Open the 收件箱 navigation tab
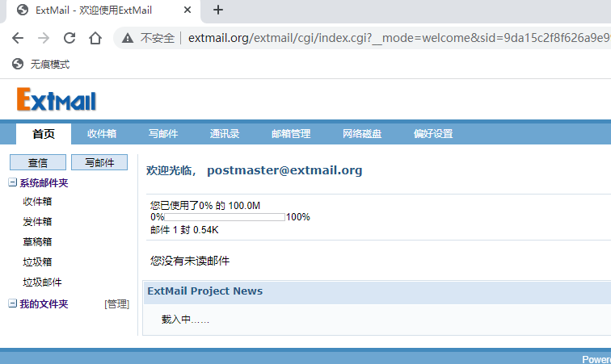The image size is (611, 364). pyautogui.click(x=102, y=134)
